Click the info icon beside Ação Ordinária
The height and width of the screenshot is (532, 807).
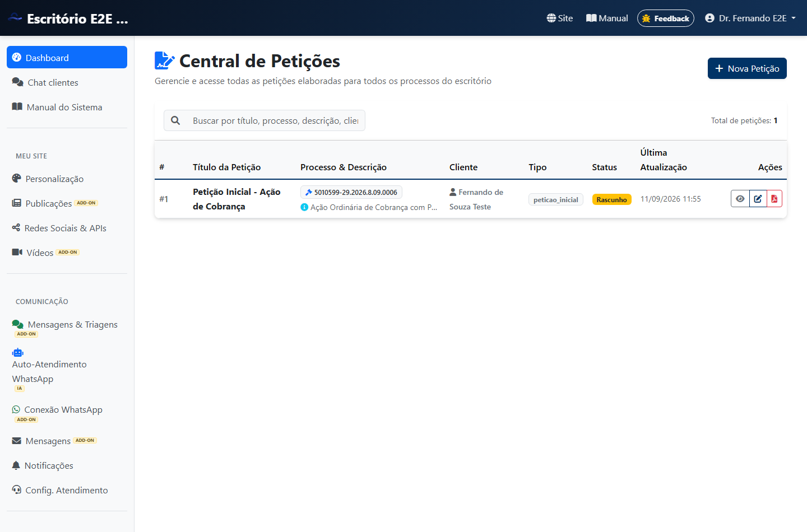pos(304,207)
